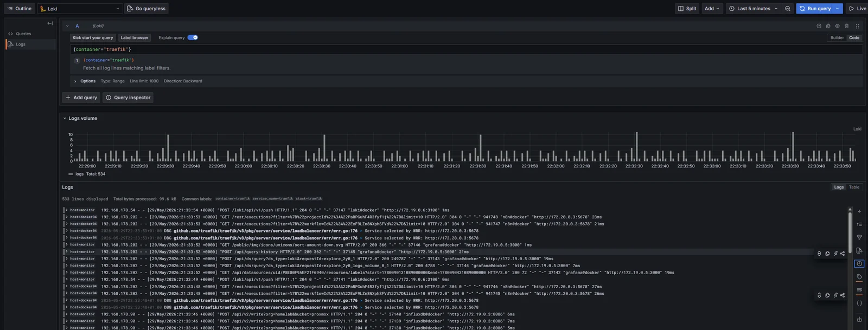Screen dimensions: 868x330
Task: Click the Add query button
Action: (81, 98)
